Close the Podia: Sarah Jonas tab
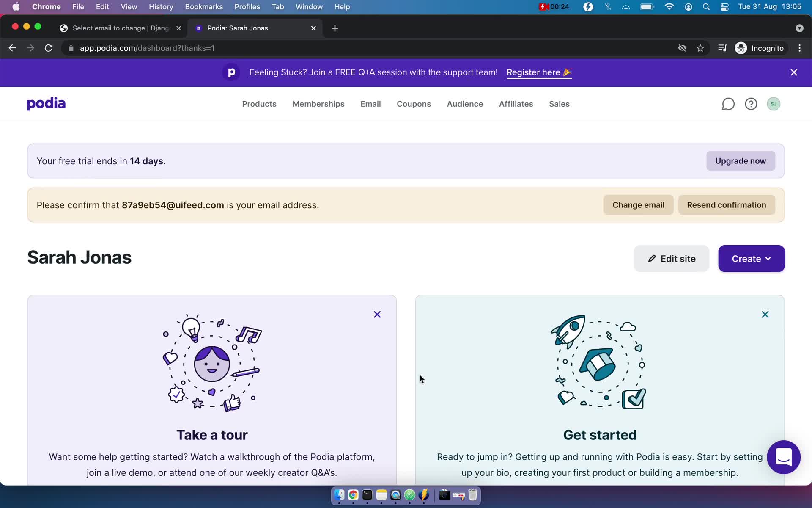 click(313, 28)
